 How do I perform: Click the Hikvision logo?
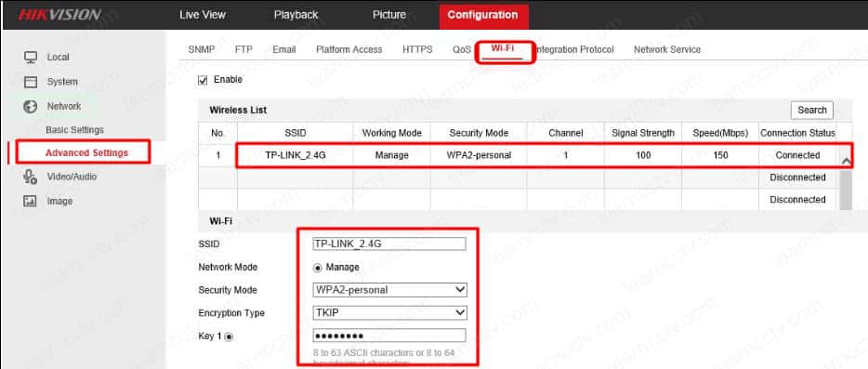coord(59,14)
